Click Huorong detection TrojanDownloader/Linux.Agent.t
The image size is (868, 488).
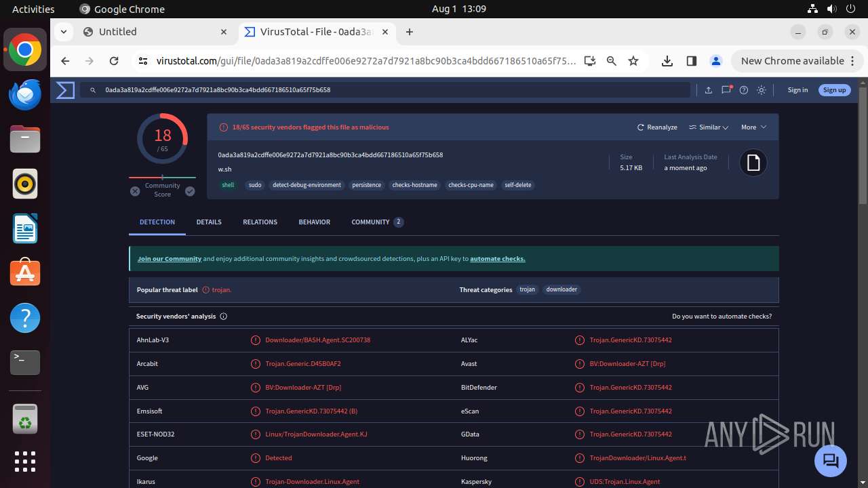pos(638,458)
